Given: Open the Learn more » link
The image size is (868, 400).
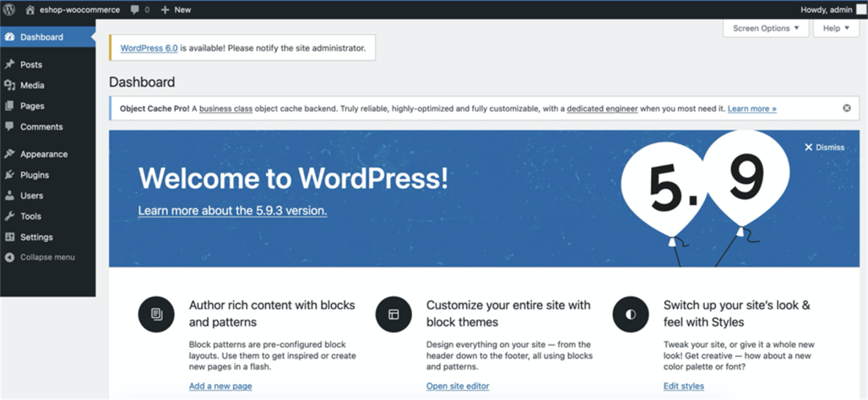Looking at the screenshot, I should tap(751, 109).
